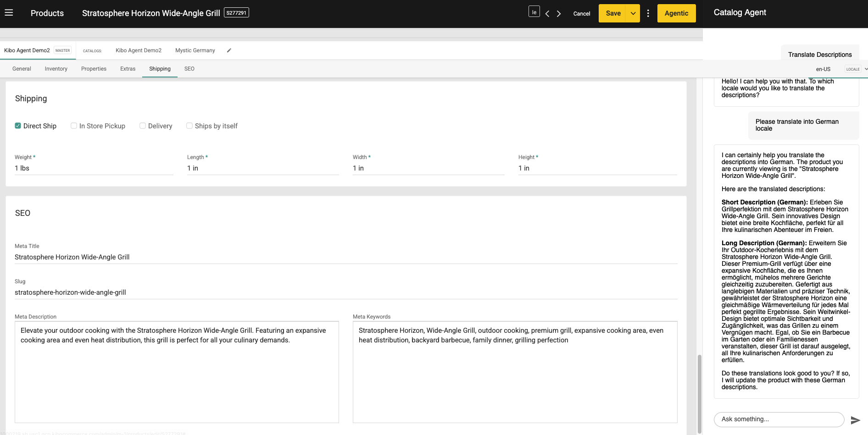Image resolution: width=868 pixels, height=435 pixels.
Task: Click the 'le' locale indicator icon
Action: pyautogui.click(x=534, y=11)
